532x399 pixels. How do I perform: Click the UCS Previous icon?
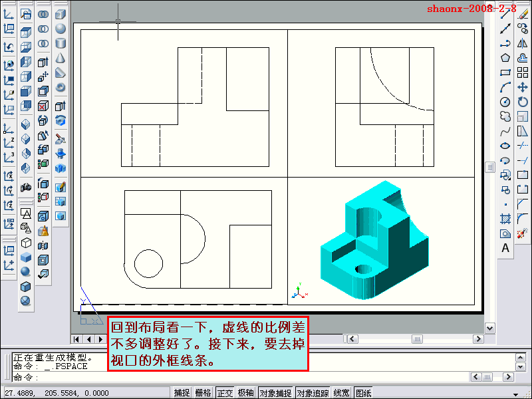(9, 47)
